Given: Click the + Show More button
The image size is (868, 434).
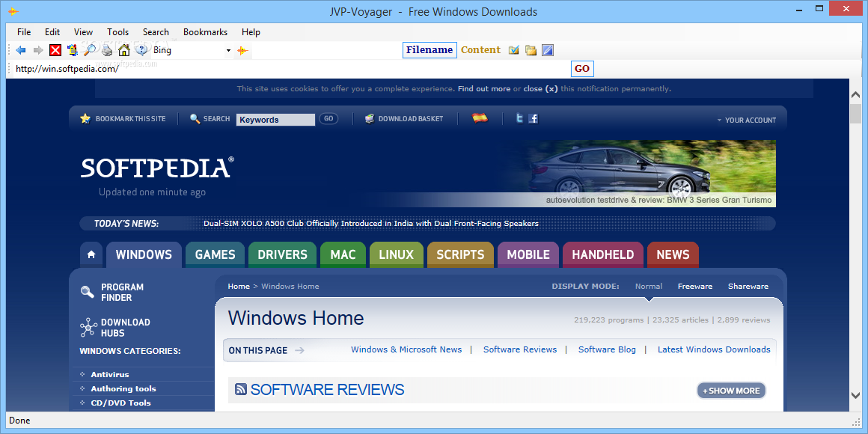Looking at the screenshot, I should click(x=731, y=391).
